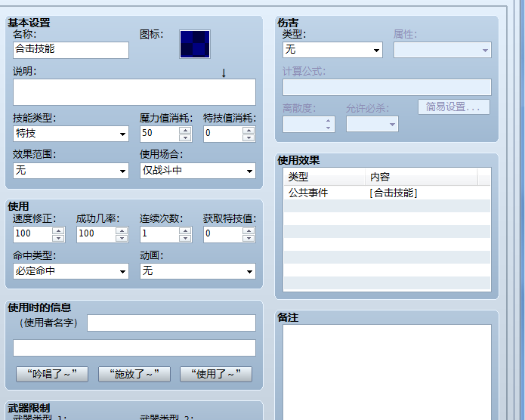Click the skill icon image box
The image size is (525, 420).
[195, 45]
